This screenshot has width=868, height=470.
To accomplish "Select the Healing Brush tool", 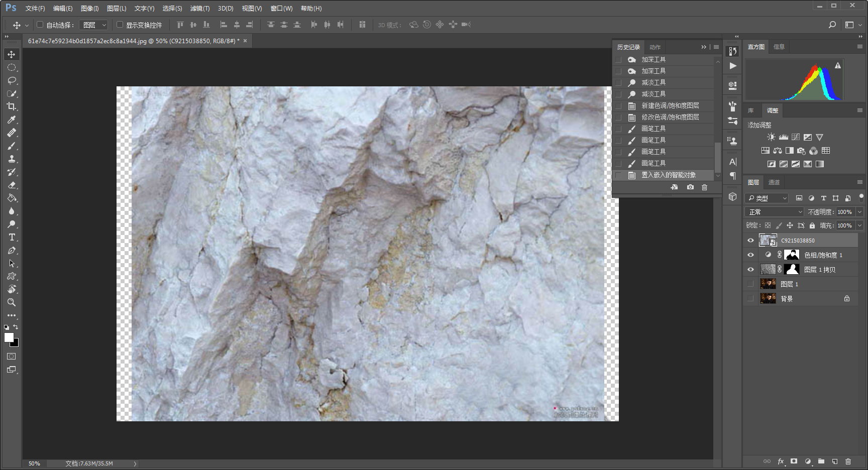I will pyautogui.click(x=12, y=133).
